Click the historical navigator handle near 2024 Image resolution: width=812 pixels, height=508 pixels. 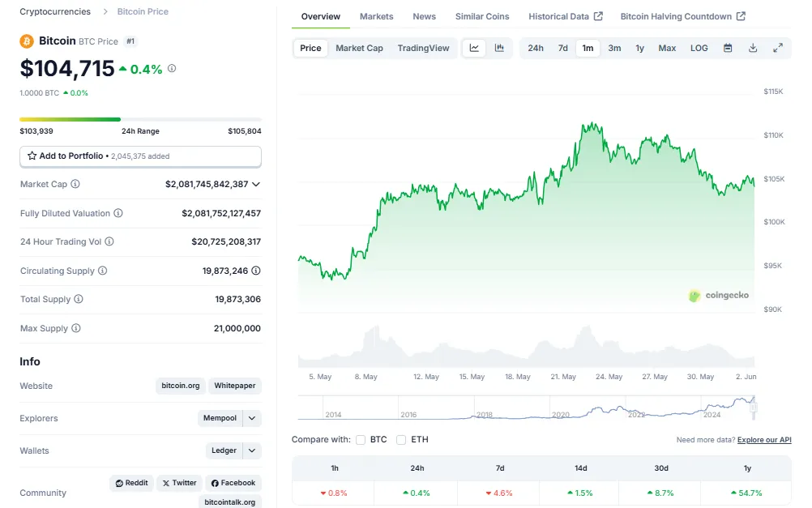754,408
